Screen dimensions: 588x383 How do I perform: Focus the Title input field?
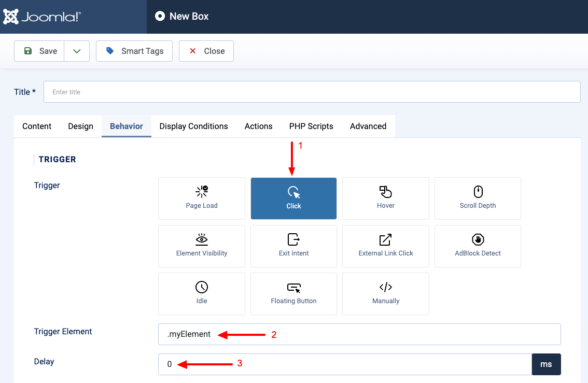(x=312, y=92)
